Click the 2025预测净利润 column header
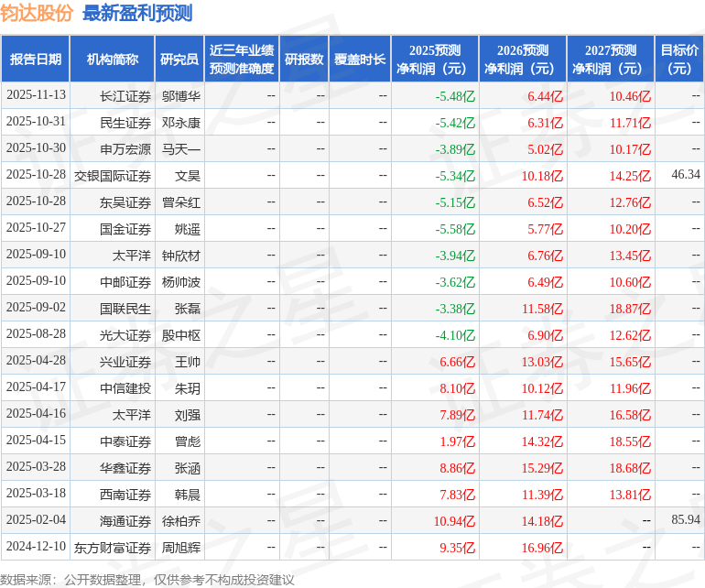This screenshot has width=705, height=588. tap(435, 60)
